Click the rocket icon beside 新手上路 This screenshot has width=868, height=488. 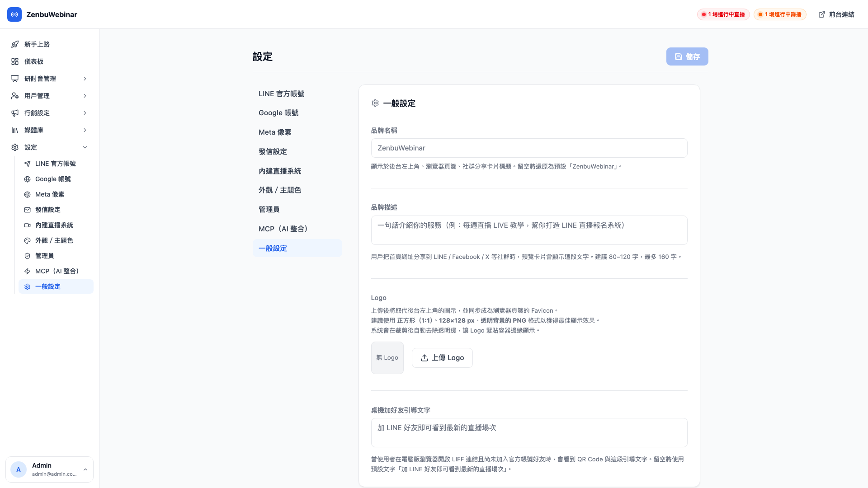coord(15,44)
